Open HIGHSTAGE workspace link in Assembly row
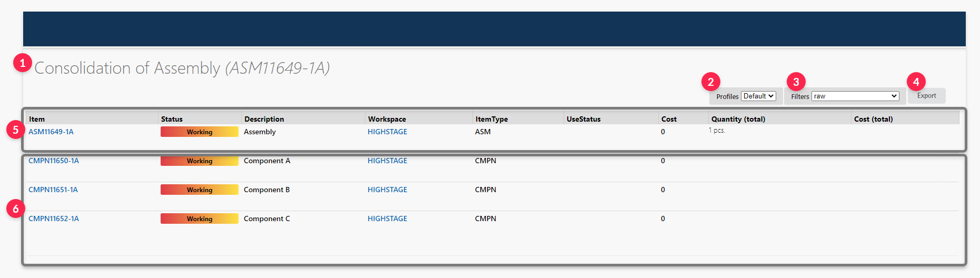The image size is (980, 278). pyautogui.click(x=388, y=132)
